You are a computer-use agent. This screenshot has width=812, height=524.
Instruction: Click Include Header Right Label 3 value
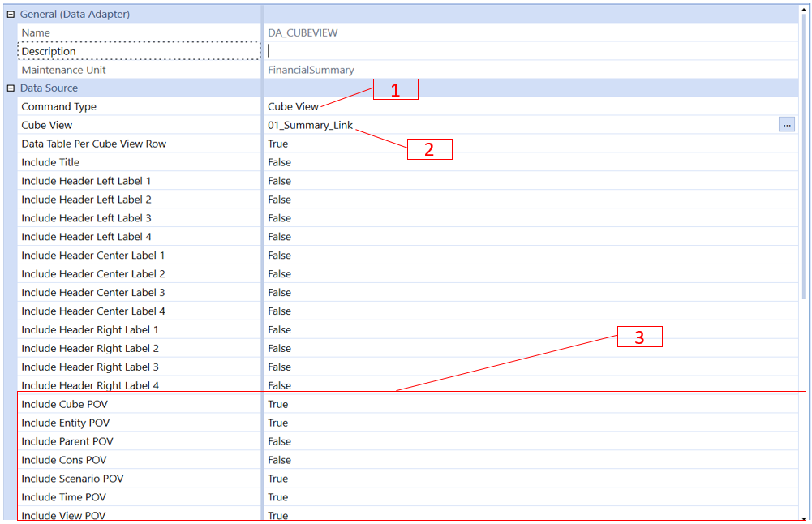tap(279, 367)
